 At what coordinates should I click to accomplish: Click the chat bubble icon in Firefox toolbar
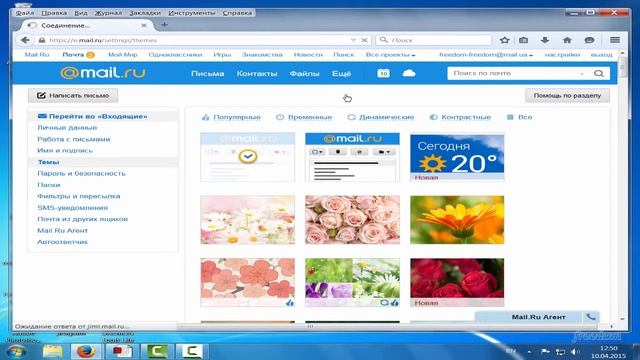[x=589, y=40]
